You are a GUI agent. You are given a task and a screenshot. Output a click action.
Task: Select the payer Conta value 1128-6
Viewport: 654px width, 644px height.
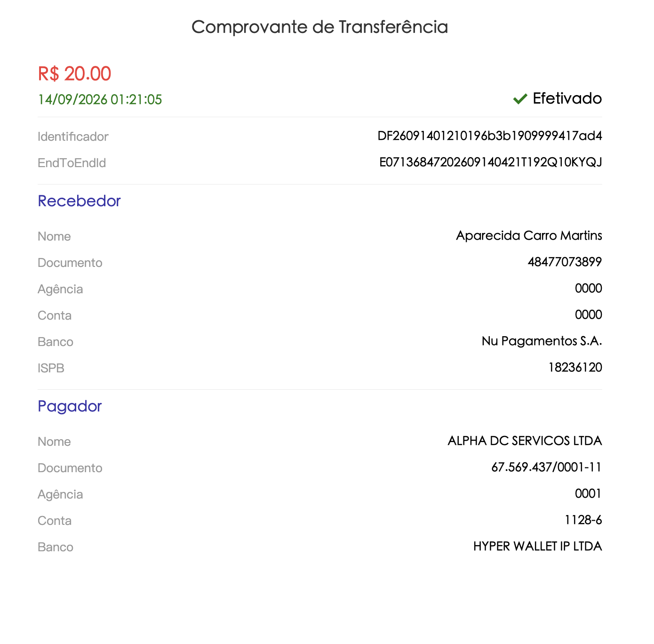click(583, 520)
